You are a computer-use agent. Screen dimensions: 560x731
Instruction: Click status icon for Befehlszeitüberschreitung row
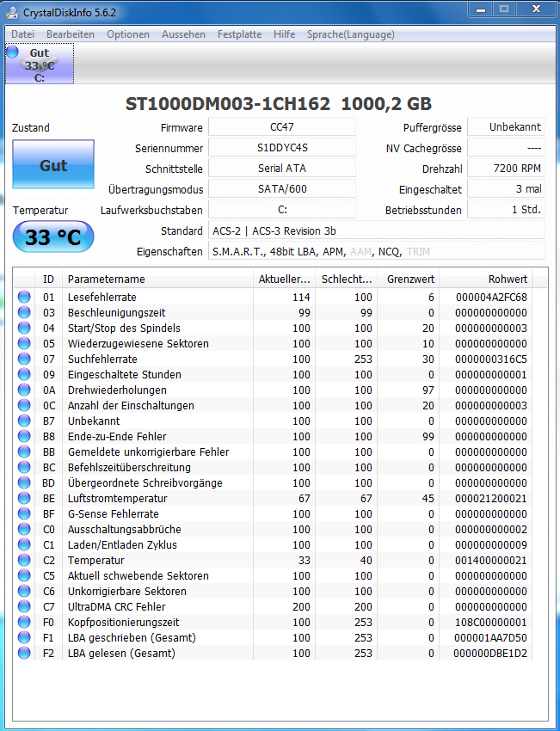pyautogui.click(x=24, y=467)
